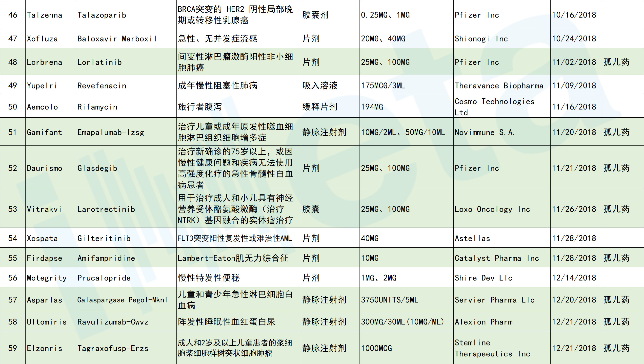
Task: Click the Shionogi Inc company cell
Action: tap(502, 38)
